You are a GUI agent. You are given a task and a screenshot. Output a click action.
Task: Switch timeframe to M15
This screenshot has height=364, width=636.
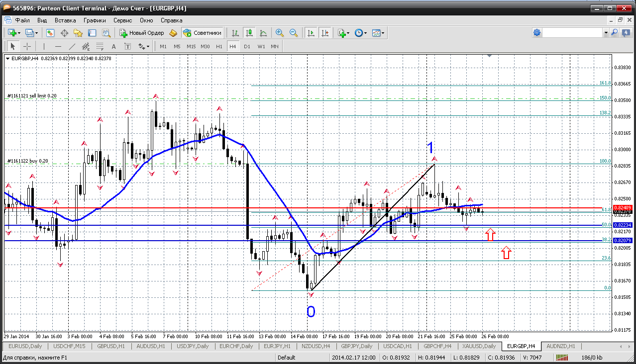pos(191,46)
